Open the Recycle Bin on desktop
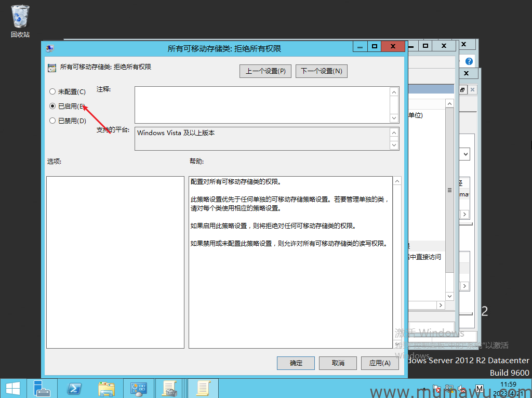Screen dimensions: 532x398 [x=20, y=21]
